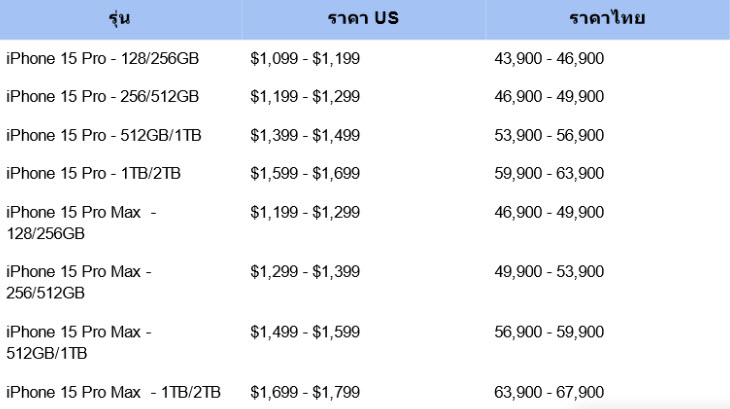Image resolution: width=730 pixels, height=409 pixels.
Task: Select the 59,900 - 63,900 Thai price
Action: click(549, 174)
